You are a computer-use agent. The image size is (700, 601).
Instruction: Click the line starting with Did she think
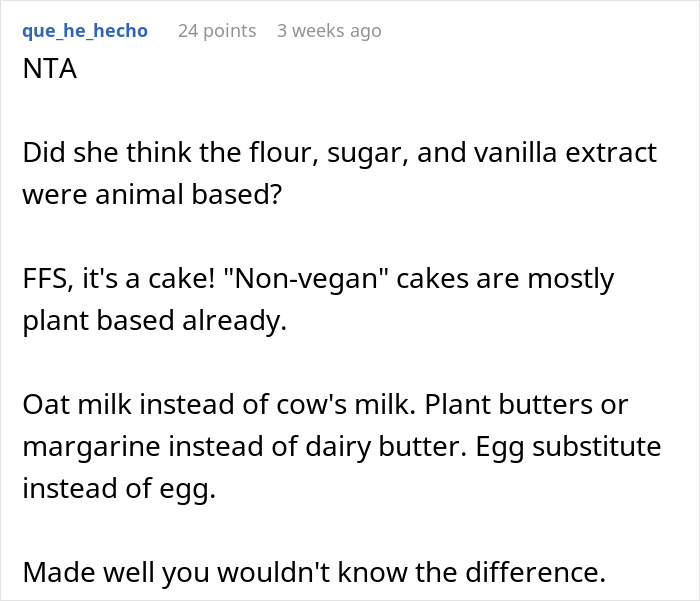click(x=339, y=153)
